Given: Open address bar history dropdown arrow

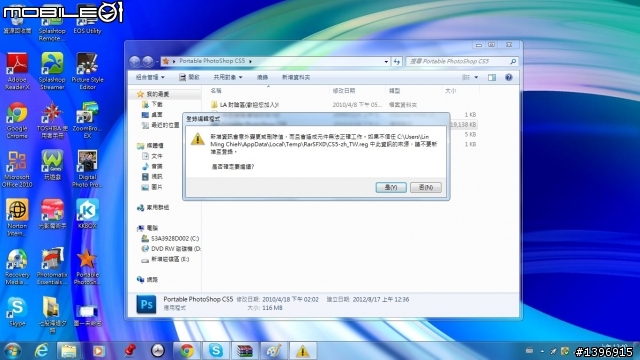Looking at the screenshot, I should coord(386,61).
